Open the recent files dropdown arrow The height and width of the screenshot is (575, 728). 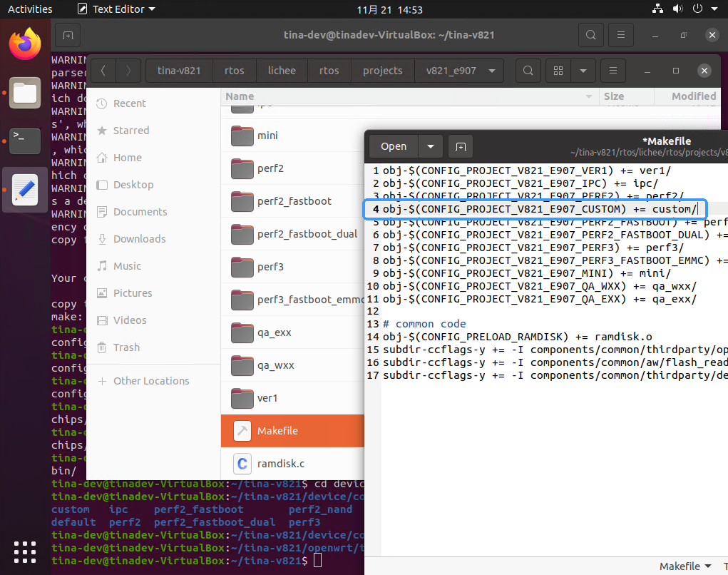tap(430, 146)
